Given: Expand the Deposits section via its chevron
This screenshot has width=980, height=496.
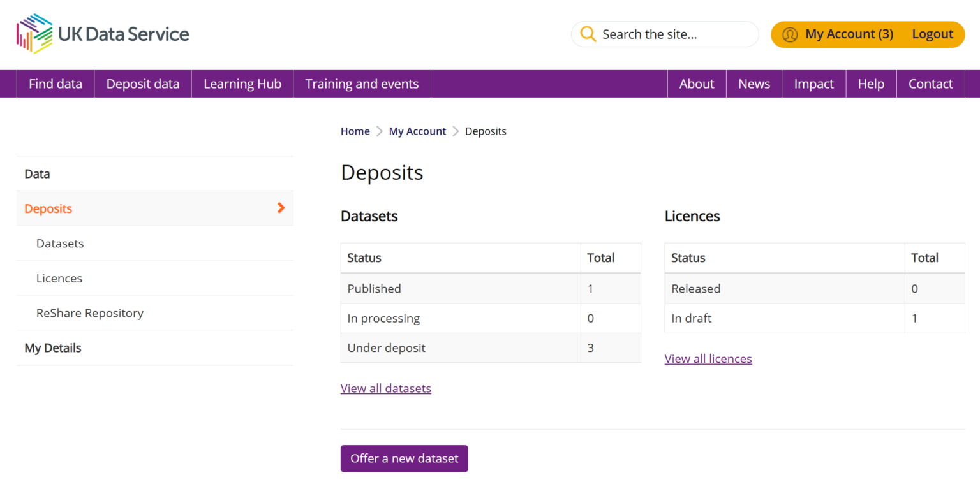Looking at the screenshot, I should click(279, 208).
